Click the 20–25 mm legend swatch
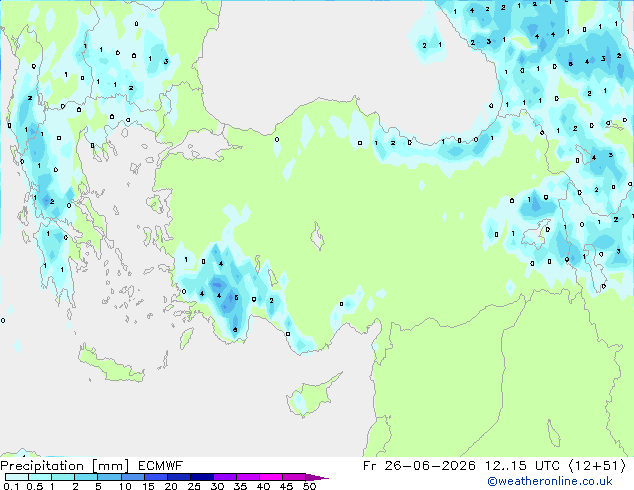634x490 pixels. (x=178, y=477)
